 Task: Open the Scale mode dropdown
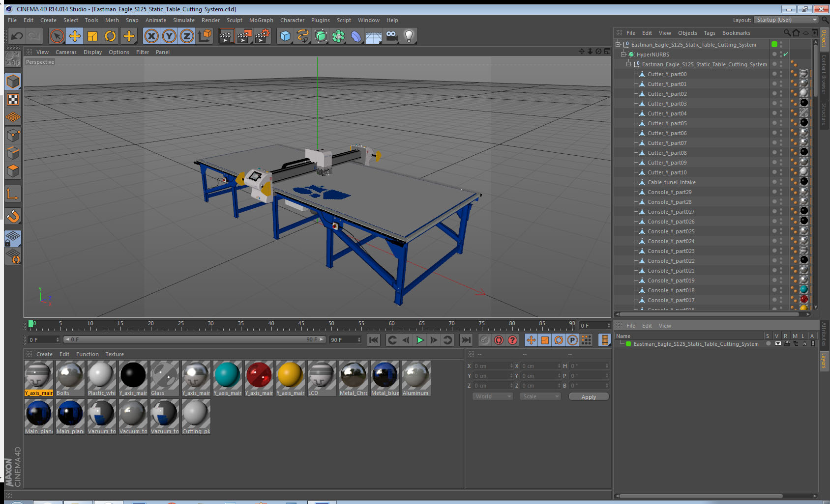[540, 396]
